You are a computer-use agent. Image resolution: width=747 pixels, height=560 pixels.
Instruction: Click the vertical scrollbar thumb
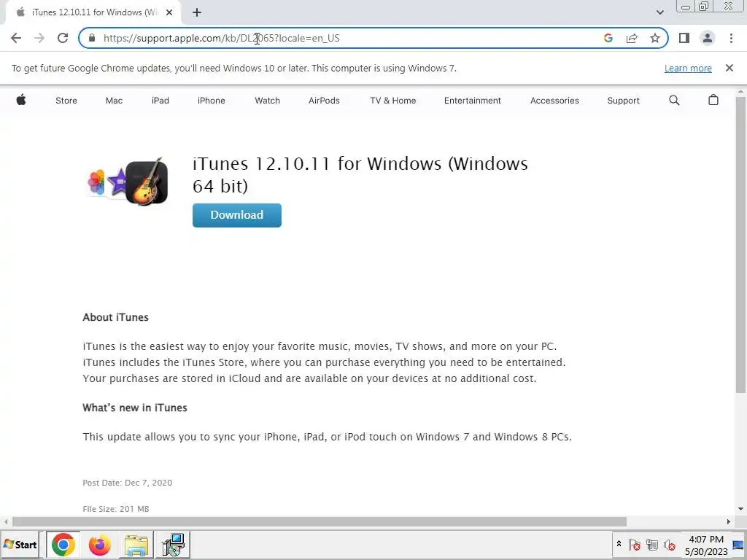click(740, 245)
